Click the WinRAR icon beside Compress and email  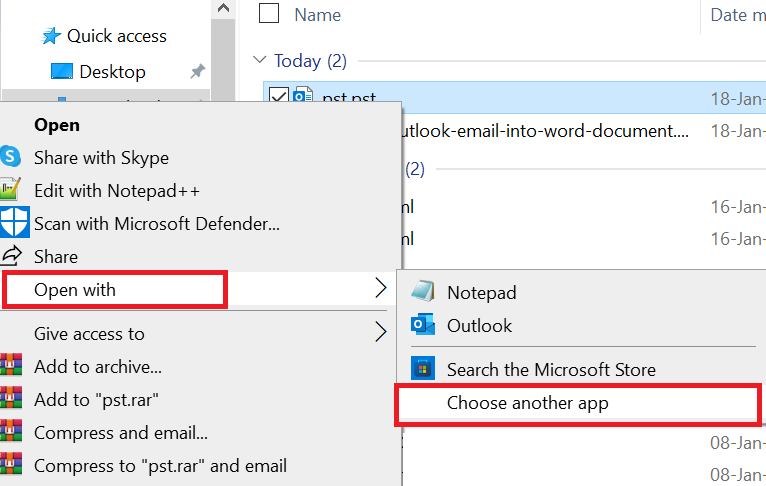click(x=11, y=431)
